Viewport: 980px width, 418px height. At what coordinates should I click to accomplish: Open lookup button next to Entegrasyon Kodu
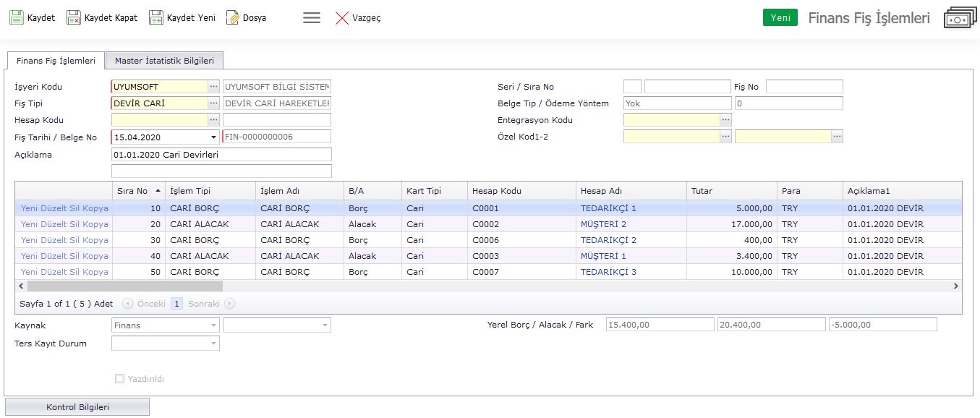pyautogui.click(x=725, y=120)
